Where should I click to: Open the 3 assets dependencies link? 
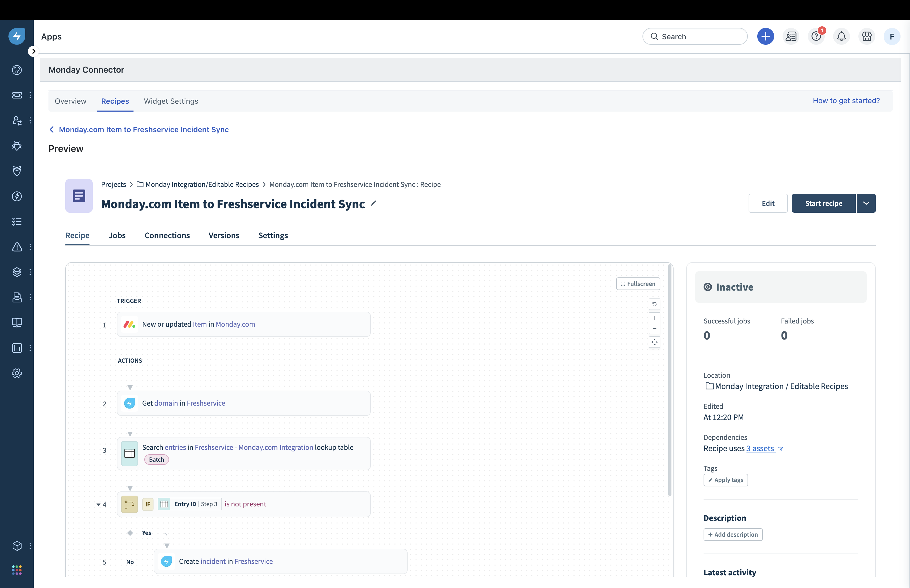click(x=760, y=448)
